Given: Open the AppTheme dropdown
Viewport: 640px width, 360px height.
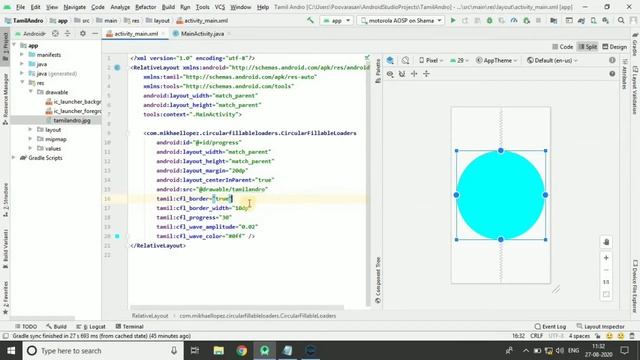Looking at the screenshot, I should coord(496,60).
